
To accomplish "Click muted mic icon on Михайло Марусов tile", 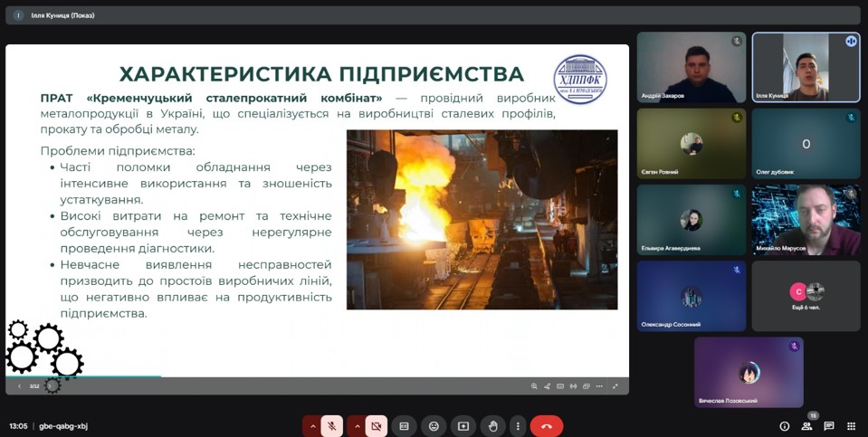I will coord(851,194).
